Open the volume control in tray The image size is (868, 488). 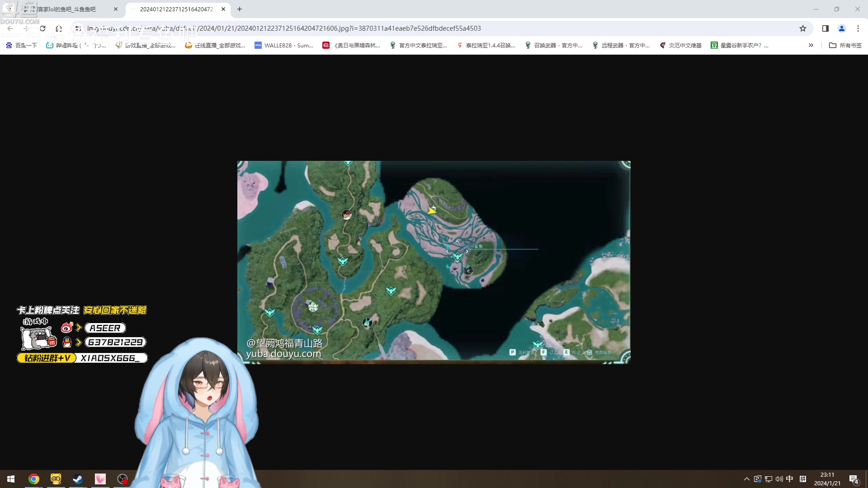click(779, 479)
